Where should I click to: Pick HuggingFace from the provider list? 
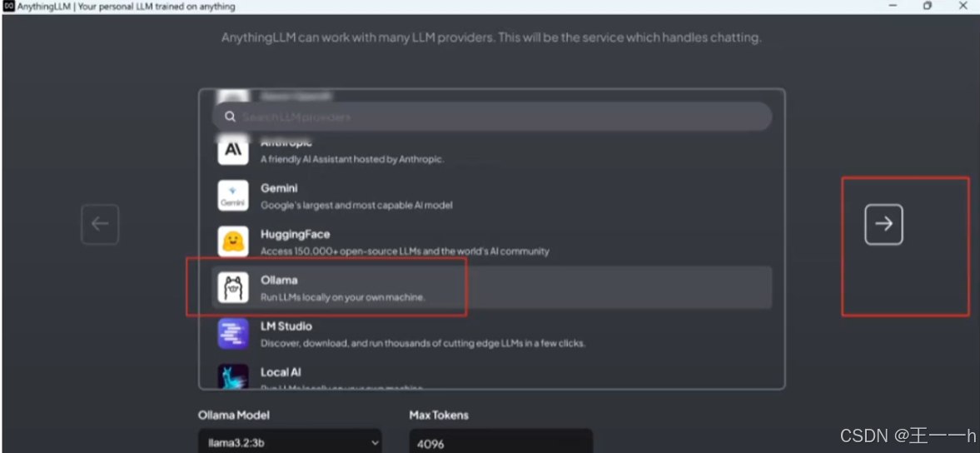coord(492,241)
